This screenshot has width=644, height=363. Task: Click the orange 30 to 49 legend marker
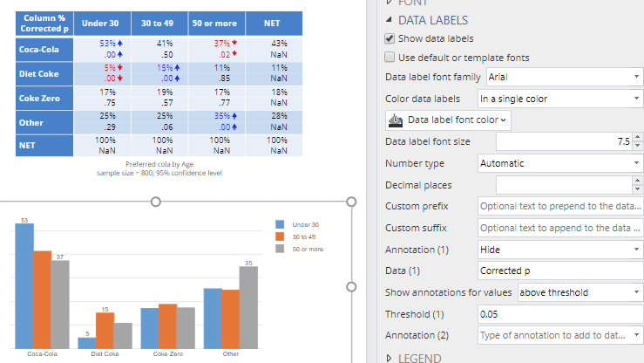pyautogui.click(x=279, y=236)
